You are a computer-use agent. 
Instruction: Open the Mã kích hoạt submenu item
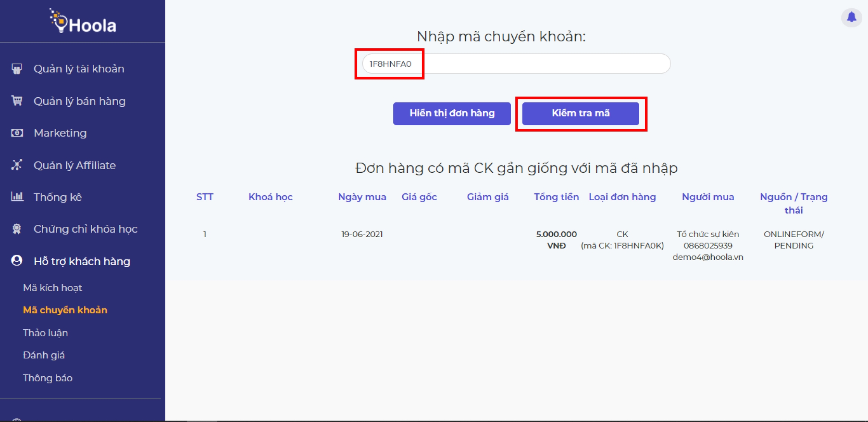pos(52,288)
